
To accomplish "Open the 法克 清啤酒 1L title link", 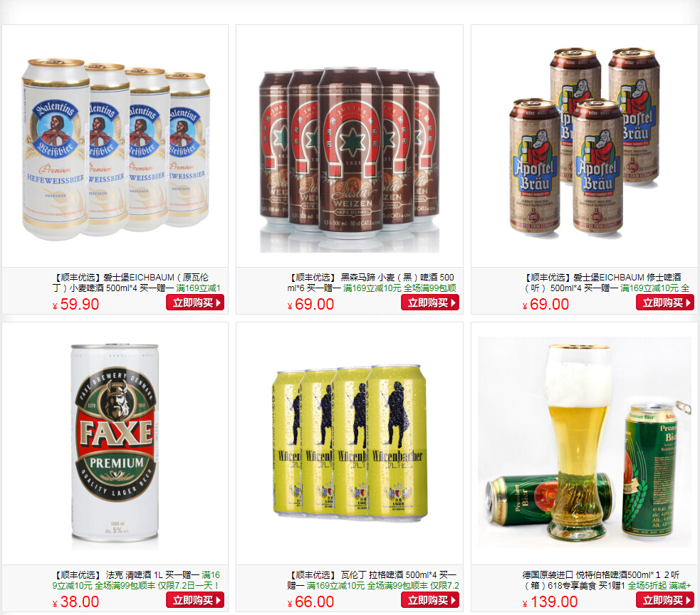I will click(x=136, y=580).
